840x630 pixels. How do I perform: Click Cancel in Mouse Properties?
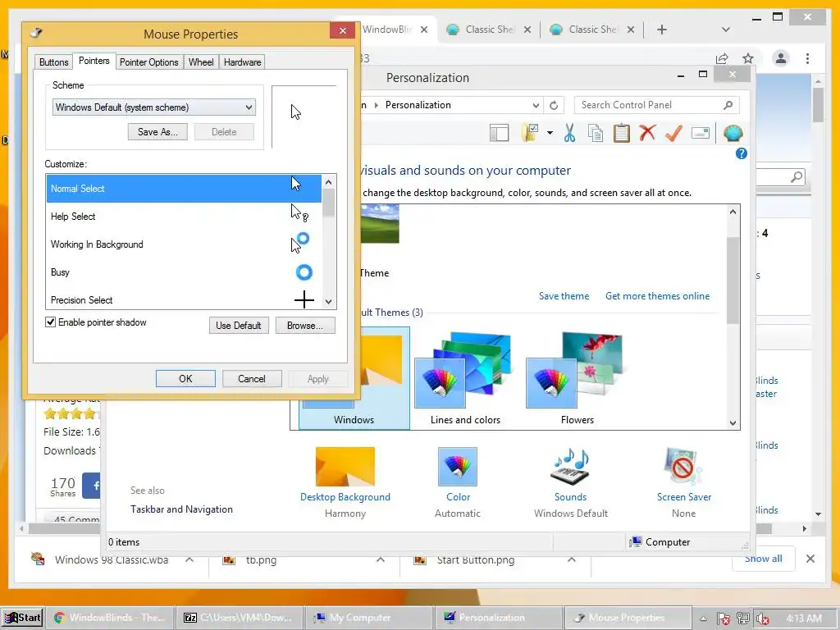pyautogui.click(x=252, y=379)
